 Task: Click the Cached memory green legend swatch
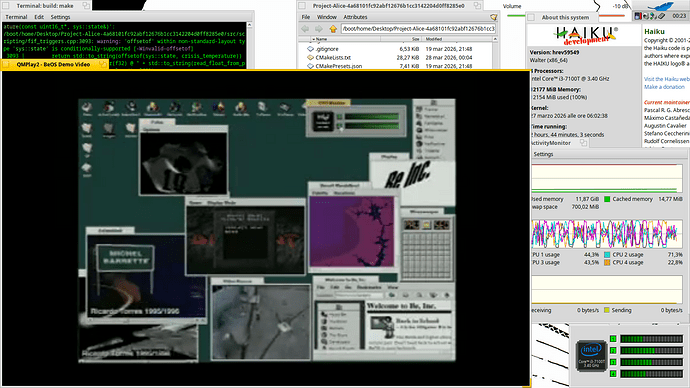(x=607, y=199)
